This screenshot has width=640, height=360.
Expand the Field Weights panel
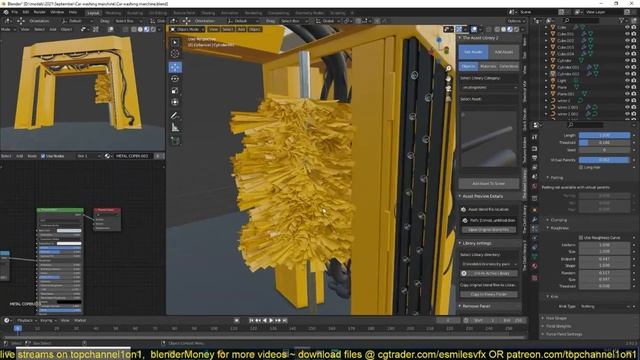[558, 326]
